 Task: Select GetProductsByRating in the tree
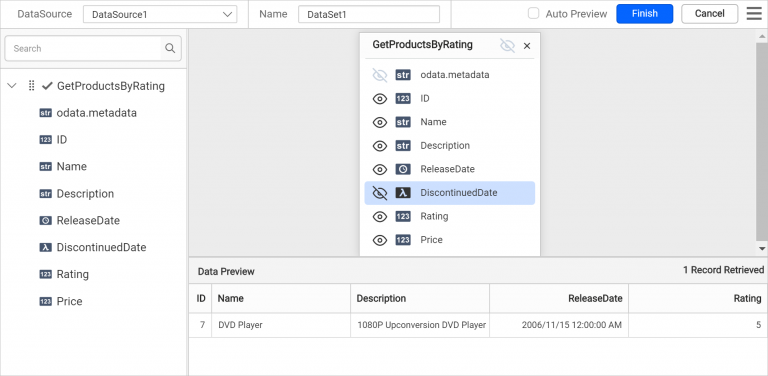tap(111, 86)
